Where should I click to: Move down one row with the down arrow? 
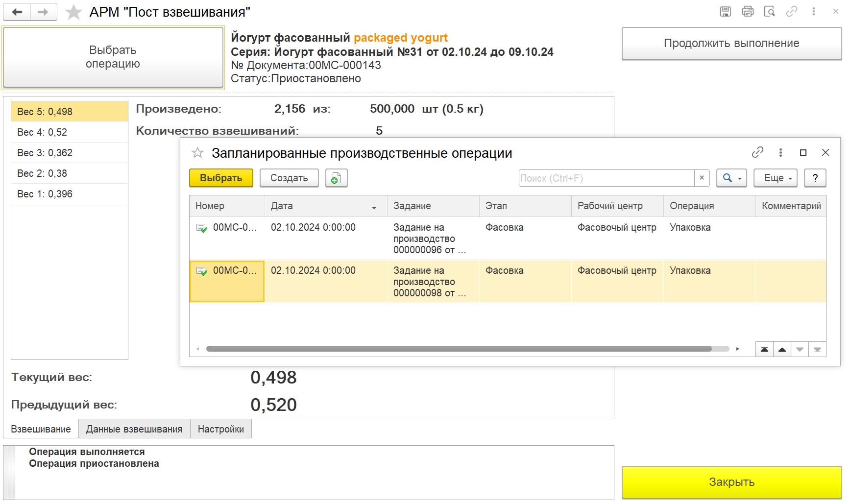800,349
